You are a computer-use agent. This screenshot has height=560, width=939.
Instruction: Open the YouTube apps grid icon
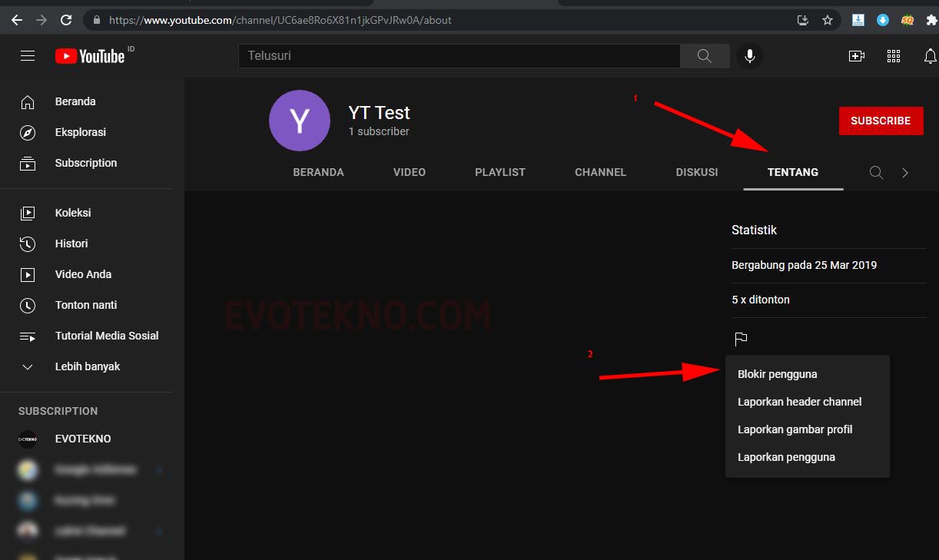893,56
